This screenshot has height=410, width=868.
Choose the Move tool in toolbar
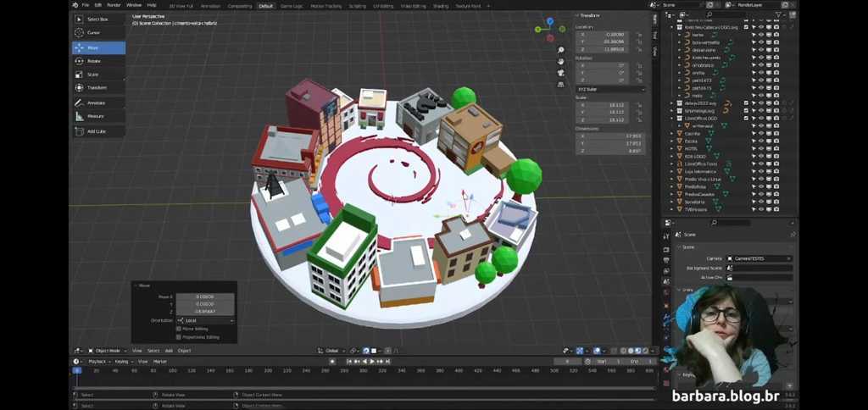tap(98, 47)
